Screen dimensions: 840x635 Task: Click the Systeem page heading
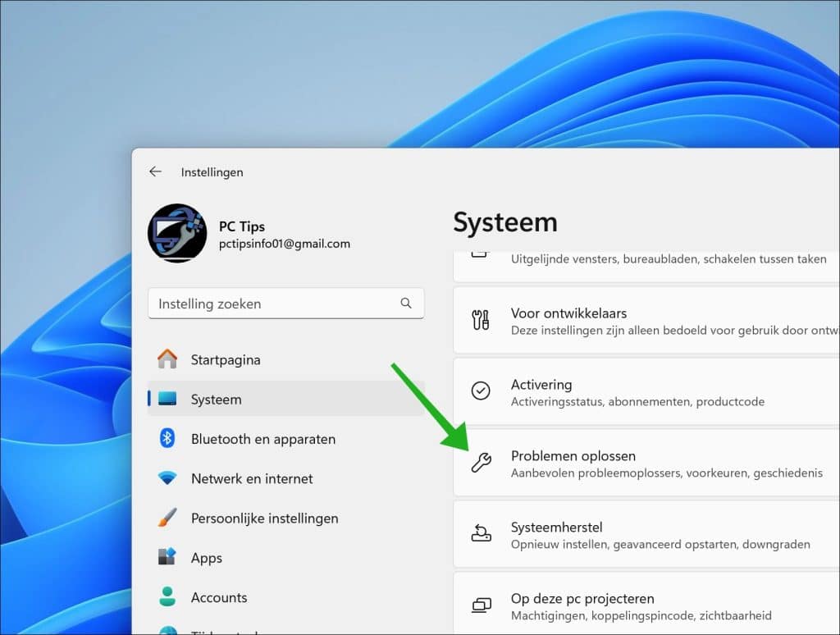pos(505,222)
